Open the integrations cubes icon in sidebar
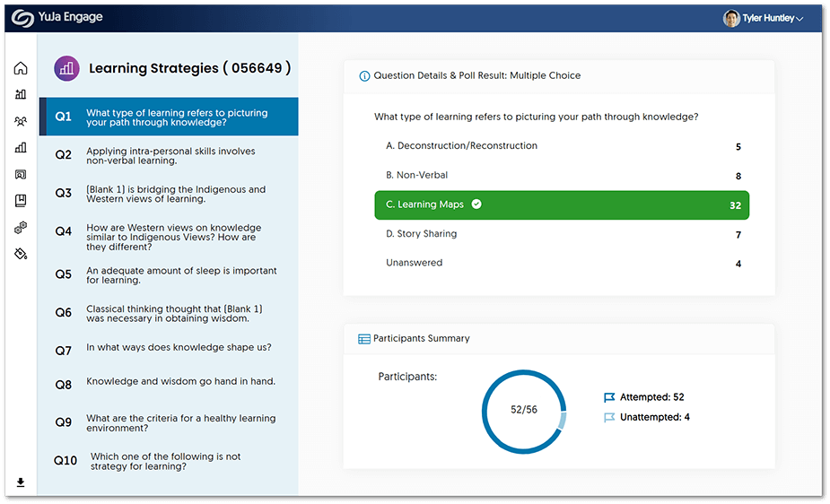This screenshot has height=504, width=830. click(x=21, y=228)
